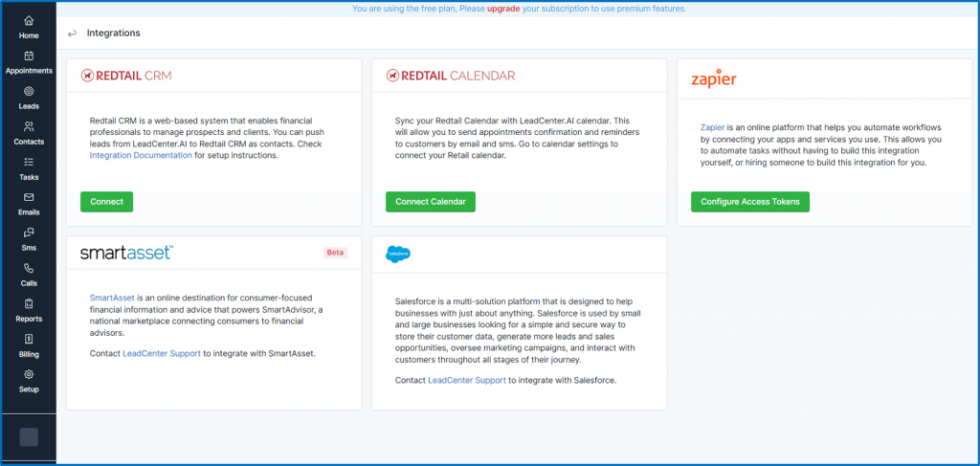Click Configure Access Tokens button
The image size is (980, 466).
click(x=750, y=202)
